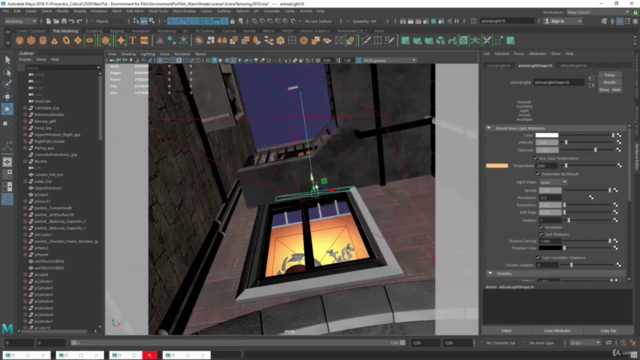The height and width of the screenshot is (360, 640).
Task: Click the New Scene icon
Action: (48, 21)
